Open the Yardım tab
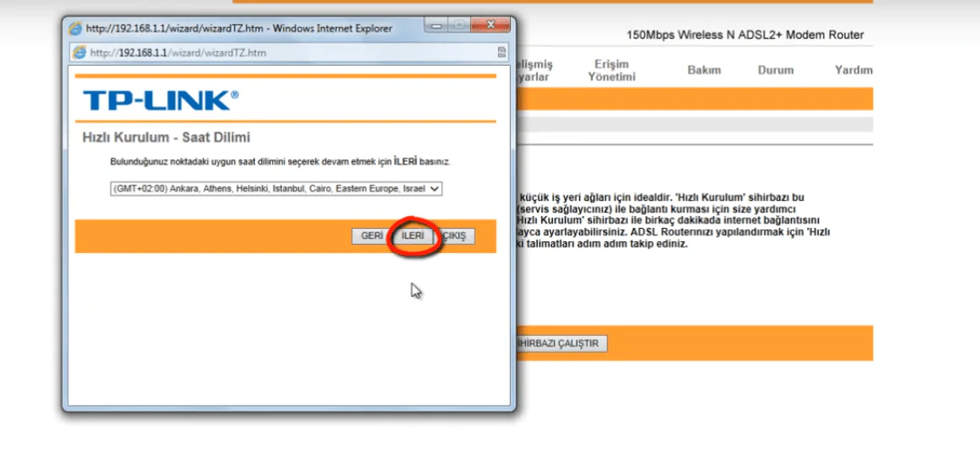 click(853, 70)
